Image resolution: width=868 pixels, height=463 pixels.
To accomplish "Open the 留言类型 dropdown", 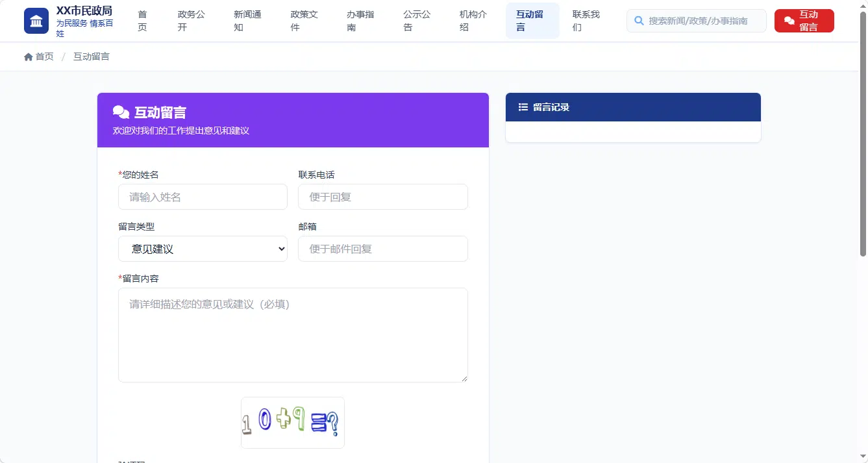I will pyautogui.click(x=203, y=249).
